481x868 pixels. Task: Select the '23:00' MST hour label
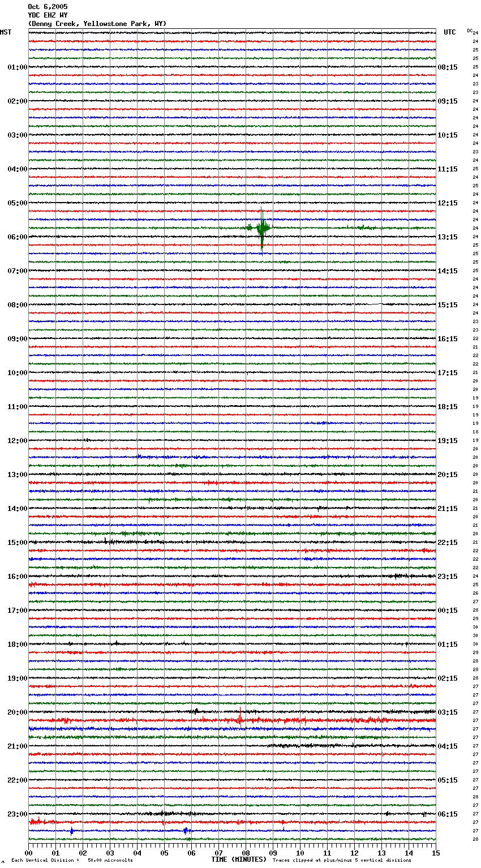pyautogui.click(x=18, y=814)
